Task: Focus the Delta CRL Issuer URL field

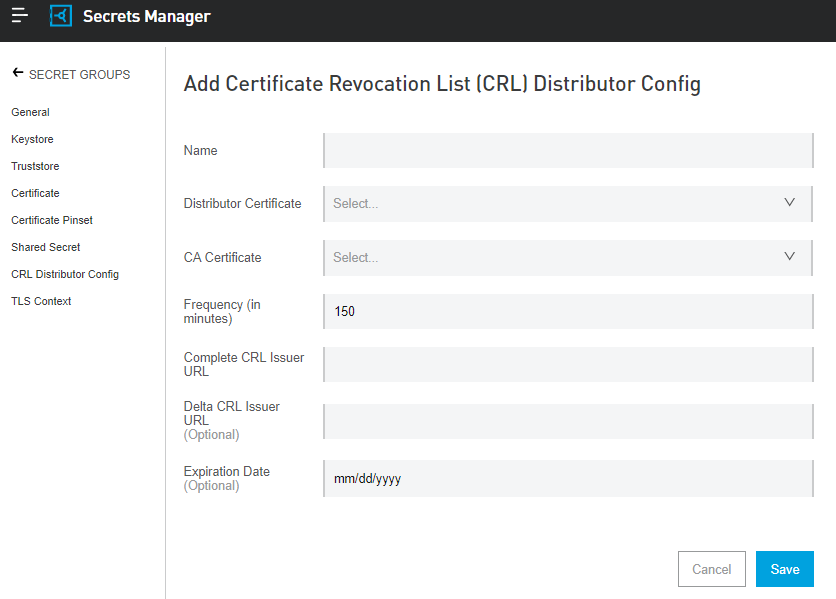Action: coord(568,421)
